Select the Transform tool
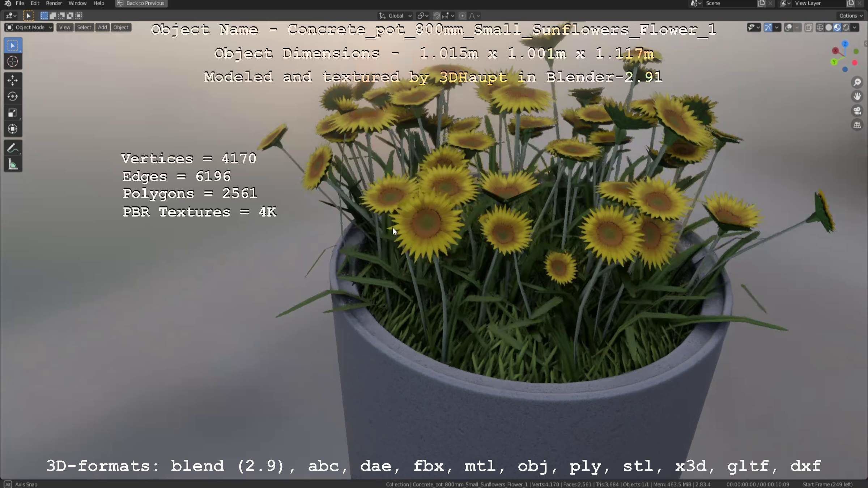Screen dimensions: 868x488 (x=13, y=129)
